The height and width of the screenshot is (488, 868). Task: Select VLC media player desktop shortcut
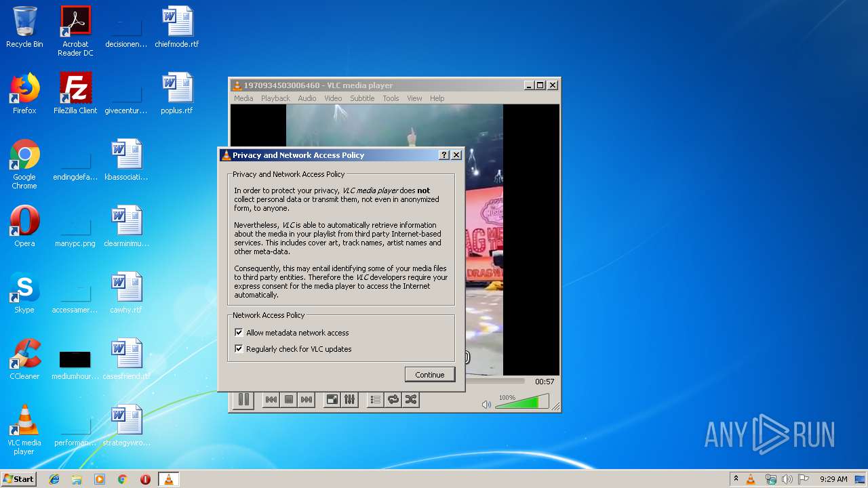(24, 430)
